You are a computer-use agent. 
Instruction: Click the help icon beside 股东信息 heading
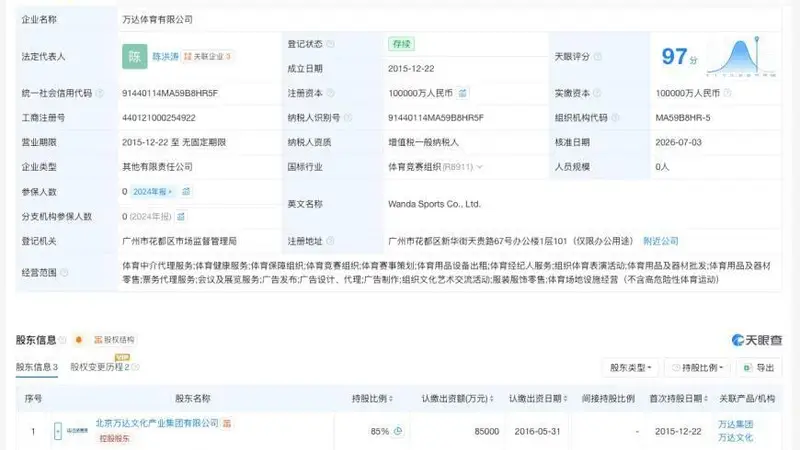[63, 340]
